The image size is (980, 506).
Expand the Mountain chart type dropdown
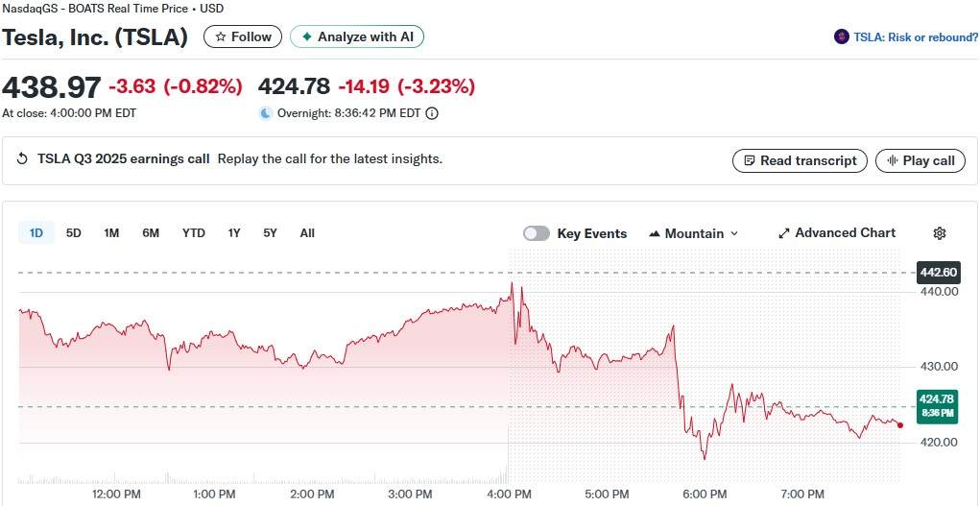tap(694, 233)
